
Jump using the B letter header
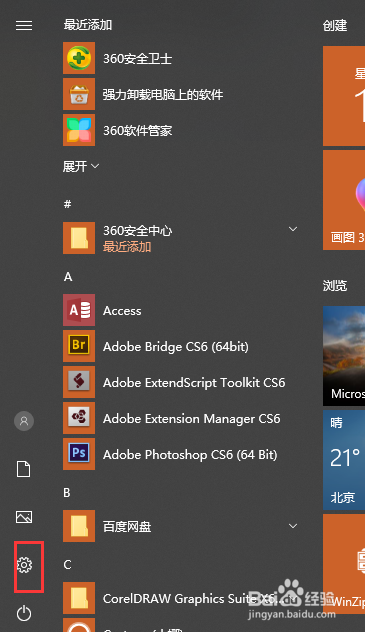(x=67, y=493)
